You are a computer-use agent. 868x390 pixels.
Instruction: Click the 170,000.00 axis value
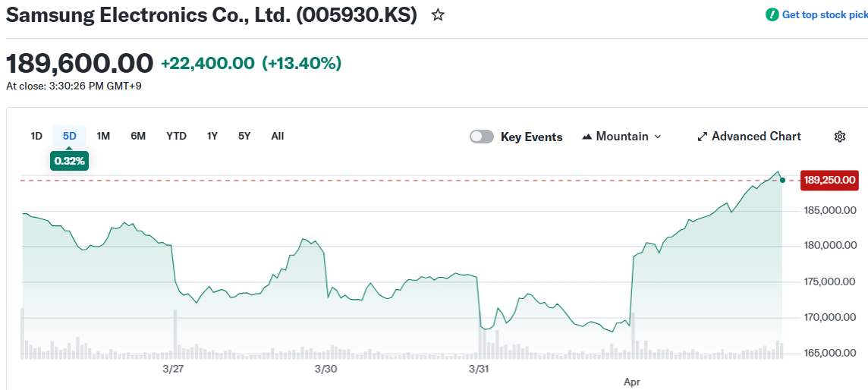[x=829, y=317]
